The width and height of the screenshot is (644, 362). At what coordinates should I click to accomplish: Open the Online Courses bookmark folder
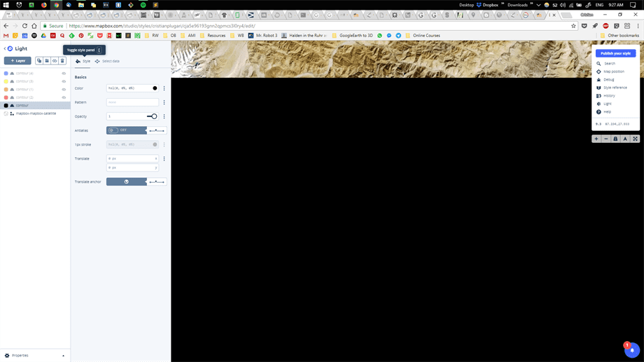pyautogui.click(x=423, y=36)
